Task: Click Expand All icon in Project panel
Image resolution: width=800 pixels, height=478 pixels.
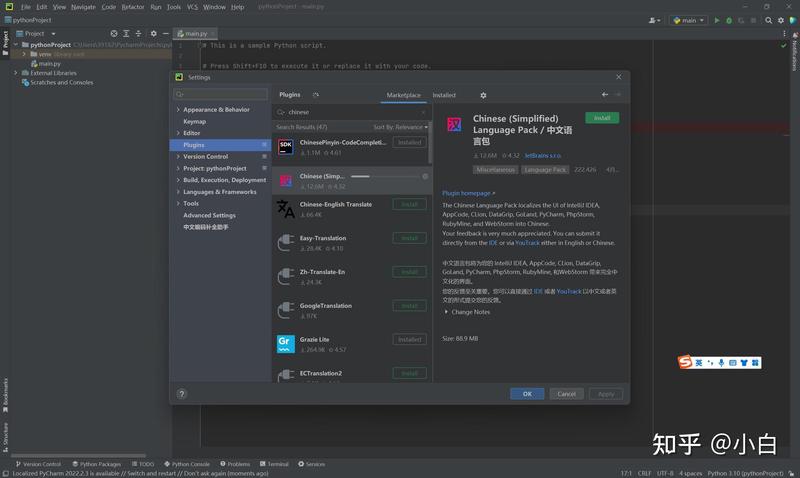Action: point(126,34)
